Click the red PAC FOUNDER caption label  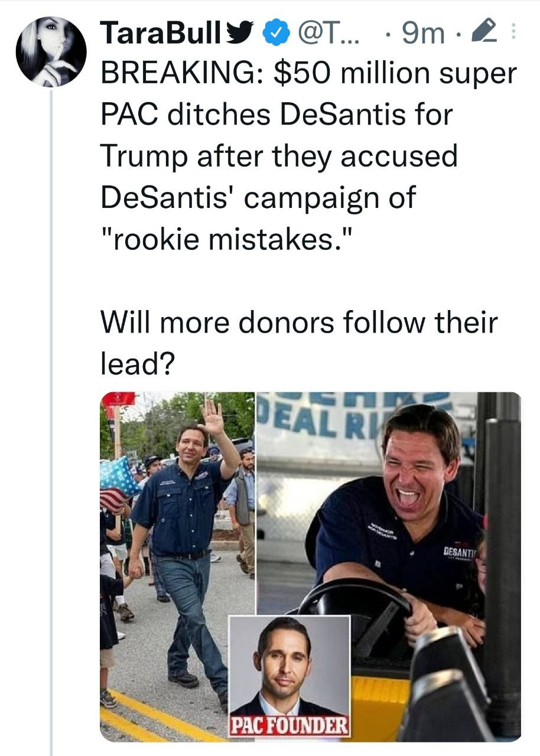(289, 726)
